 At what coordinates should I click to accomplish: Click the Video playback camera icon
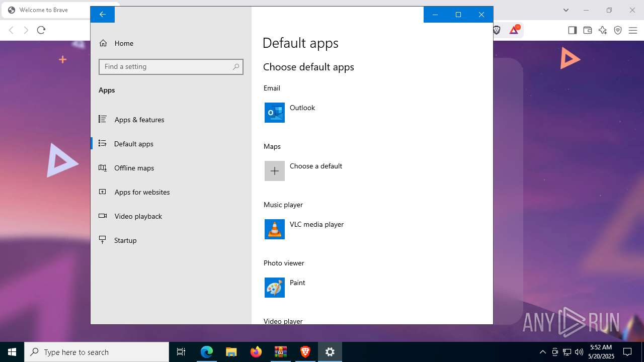point(103,216)
